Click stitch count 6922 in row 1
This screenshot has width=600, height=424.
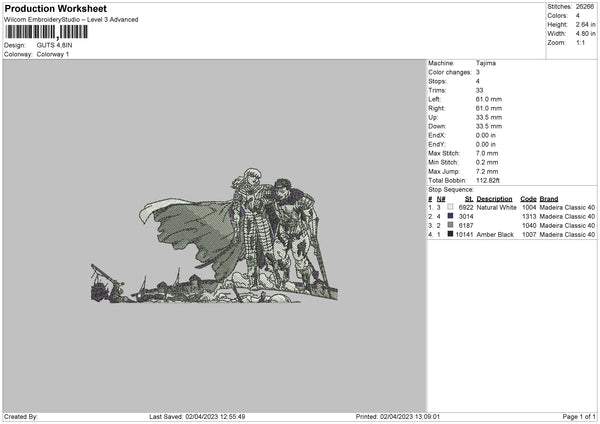(x=466, y=207)
